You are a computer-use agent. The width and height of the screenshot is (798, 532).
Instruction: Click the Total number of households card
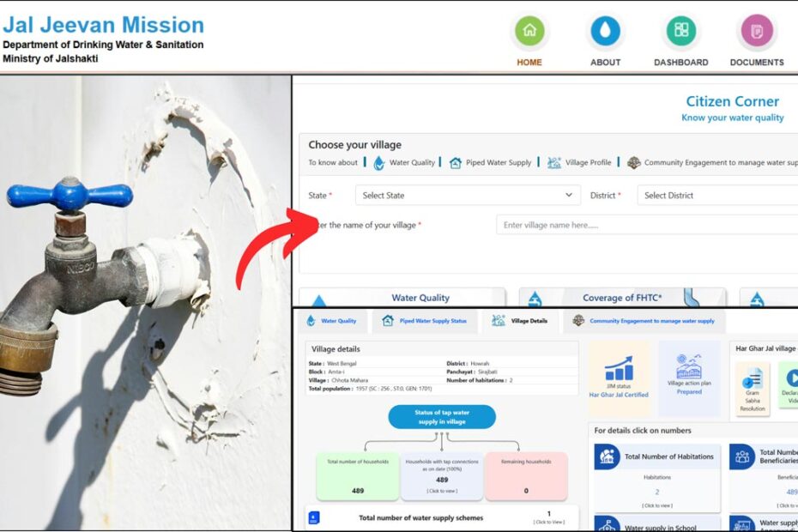pyautogui.click(x=358, y=476)
